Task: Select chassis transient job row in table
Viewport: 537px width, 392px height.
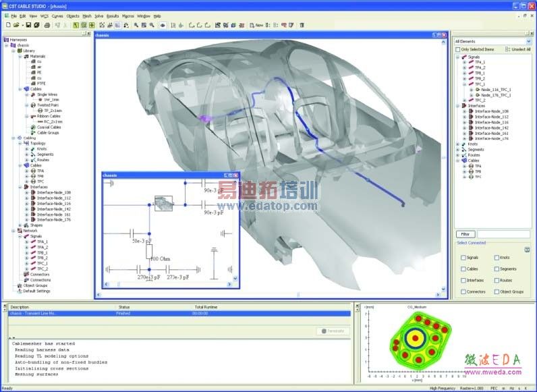Action: click(x=179, y=313)
